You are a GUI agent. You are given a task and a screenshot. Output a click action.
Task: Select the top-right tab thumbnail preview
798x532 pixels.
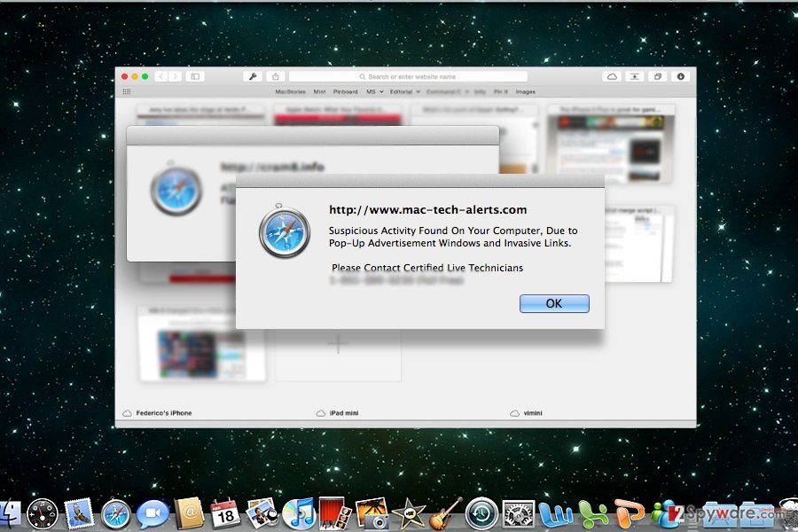(x=611, y=144)
